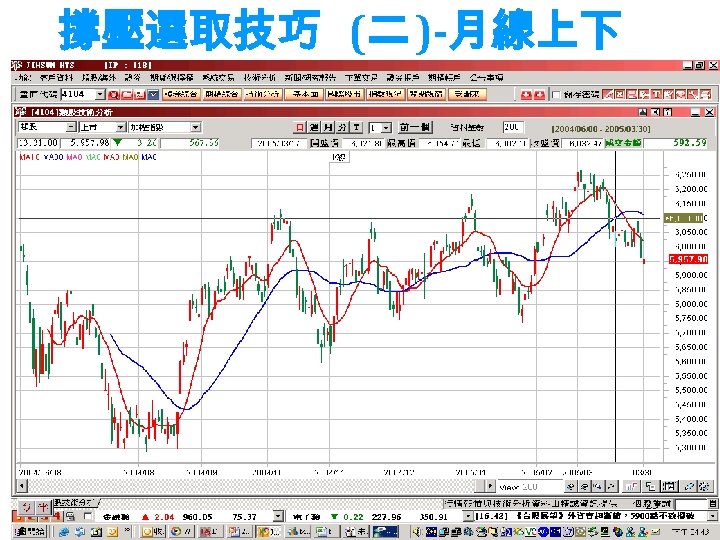Select the pencil drawing tool icon
The image size is (720, 540).
pos(608,95)
